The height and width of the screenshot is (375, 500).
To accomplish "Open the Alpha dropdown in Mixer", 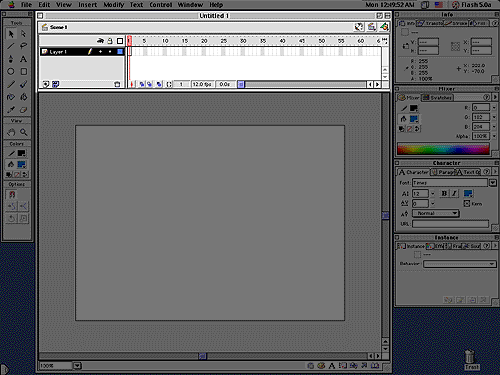I will coord(494,136).
